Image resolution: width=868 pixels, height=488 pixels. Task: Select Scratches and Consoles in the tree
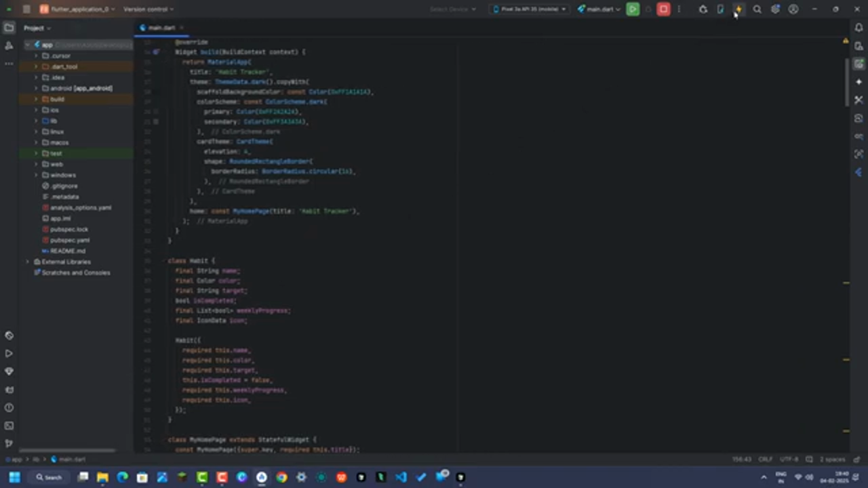(x=76, y=272)
